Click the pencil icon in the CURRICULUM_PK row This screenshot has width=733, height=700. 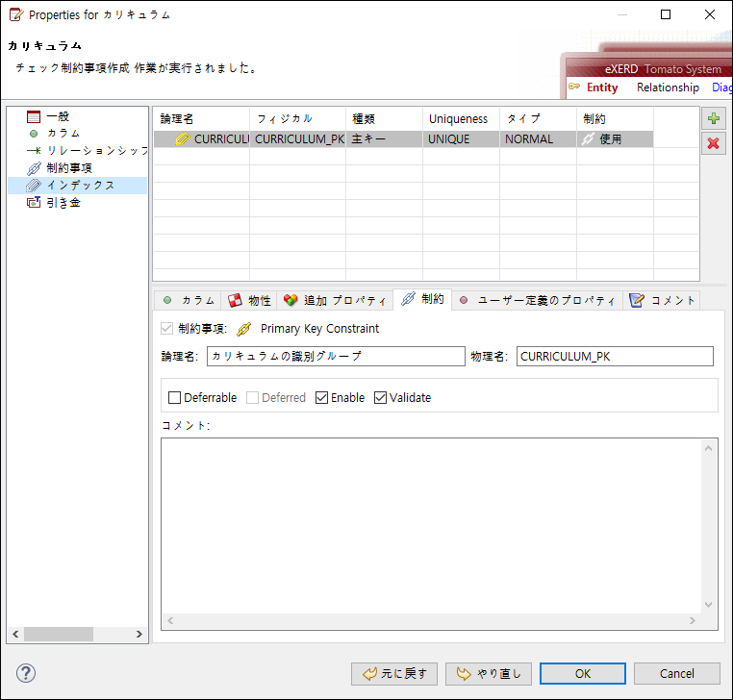(x=183, y=138)
